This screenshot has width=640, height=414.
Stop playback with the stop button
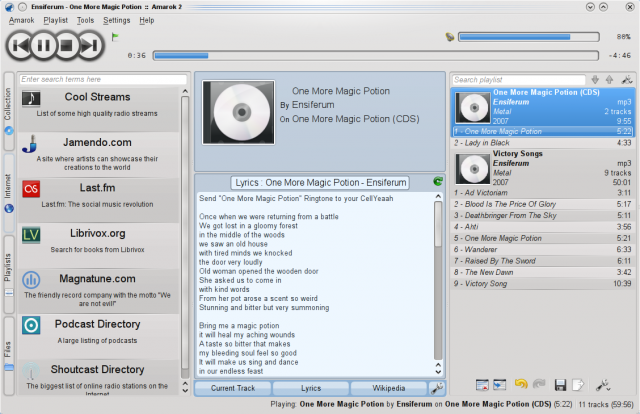67,45
